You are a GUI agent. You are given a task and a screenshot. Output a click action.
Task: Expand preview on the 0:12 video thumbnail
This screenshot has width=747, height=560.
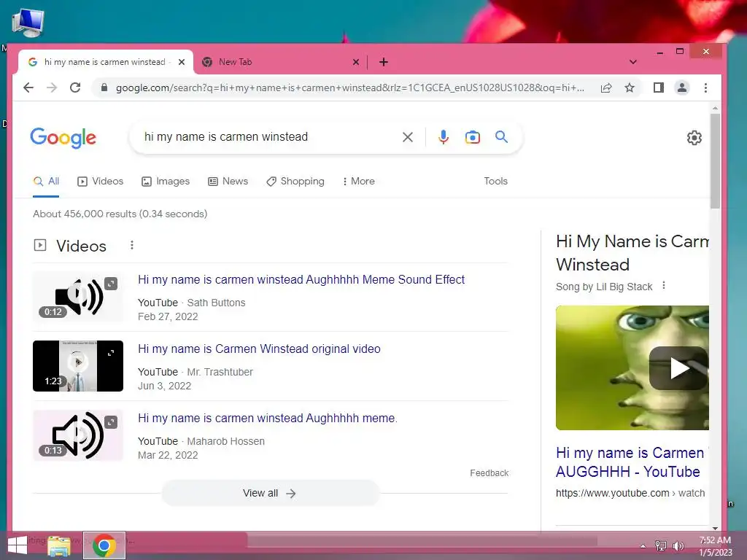click(111, 284)
